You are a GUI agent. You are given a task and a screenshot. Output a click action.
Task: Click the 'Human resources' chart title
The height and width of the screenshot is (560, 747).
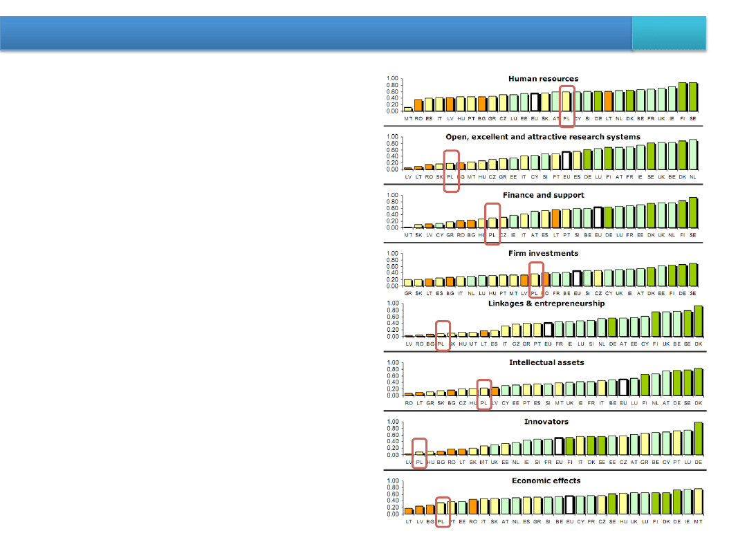(x=543, y=79)
